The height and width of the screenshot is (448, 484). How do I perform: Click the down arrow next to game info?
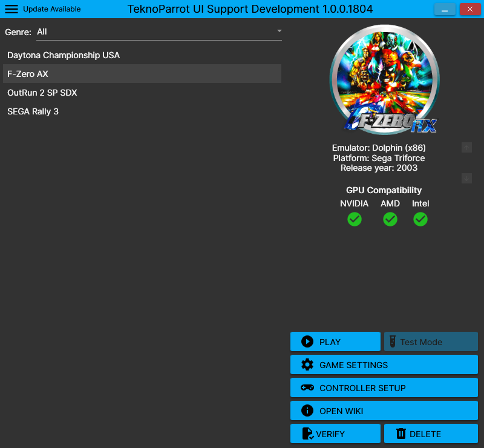click(466, 178)
